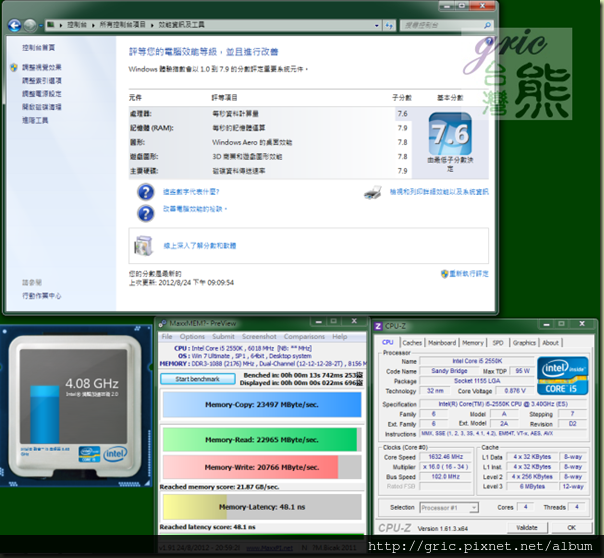Viewport: 604px width, 558px height.
Task: Click the Back arrow in the Control Panel window
Action: [x=14, y=25]
